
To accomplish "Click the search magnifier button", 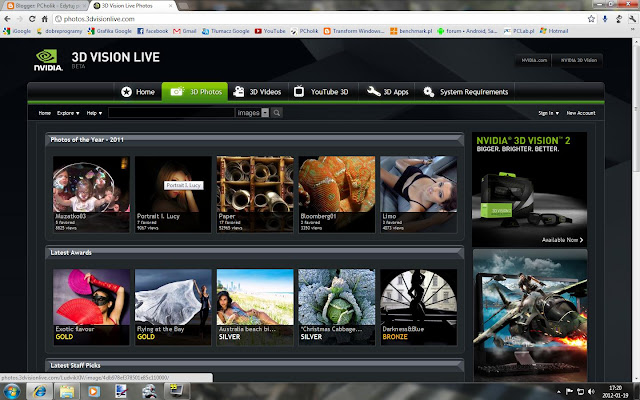I will pos(276,113).
